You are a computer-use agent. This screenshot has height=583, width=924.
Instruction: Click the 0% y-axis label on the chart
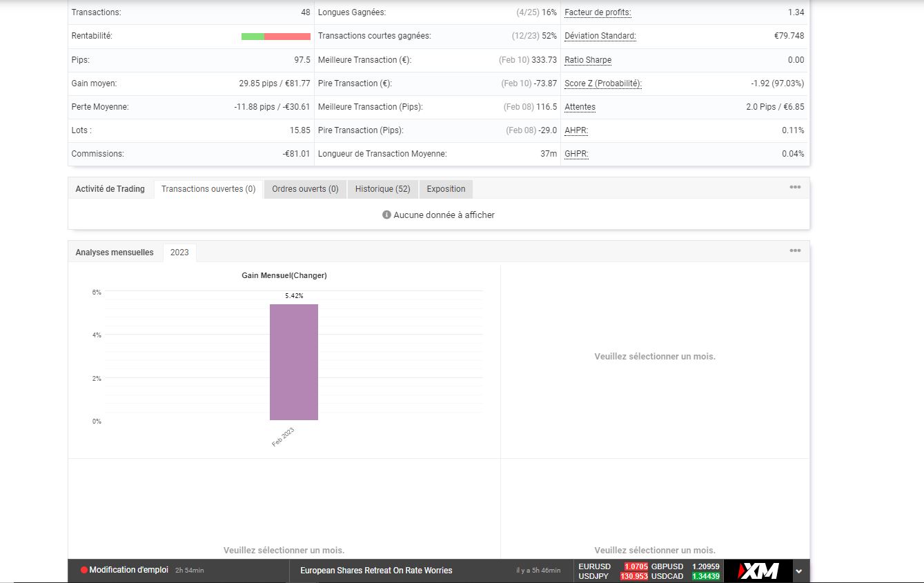click(x=97, y=422)
